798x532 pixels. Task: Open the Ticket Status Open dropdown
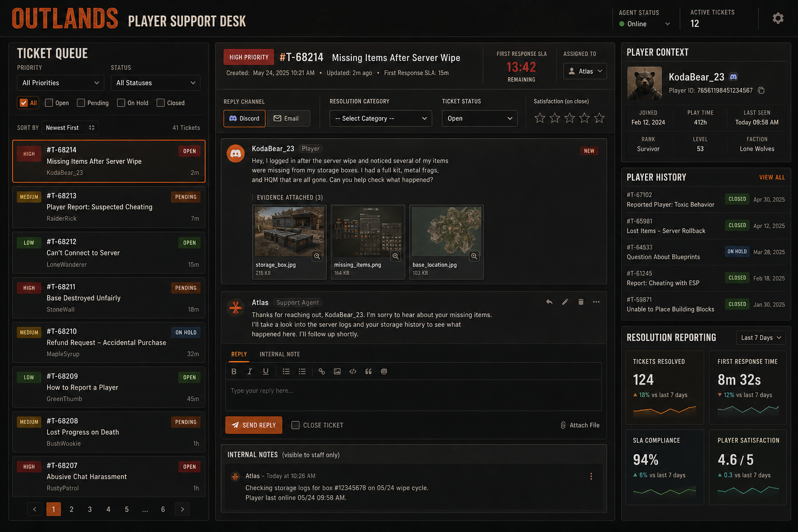(x=480, y=118)
